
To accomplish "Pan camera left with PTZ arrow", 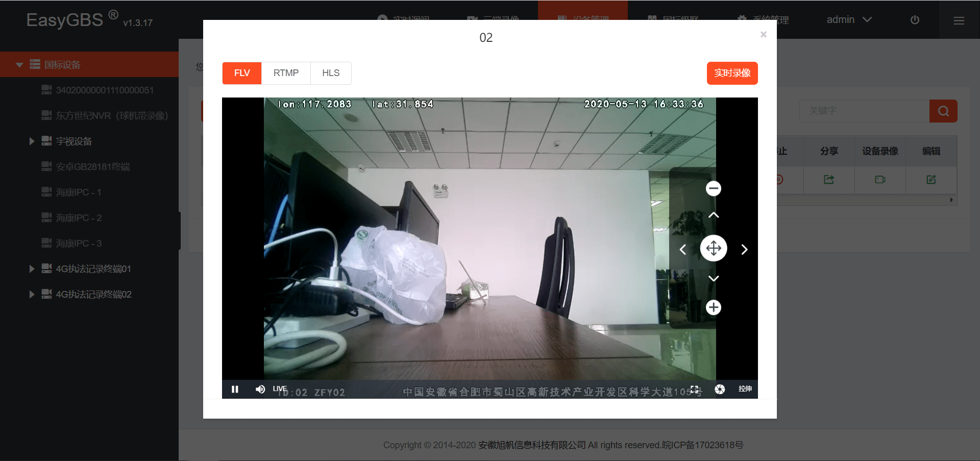I will (683, 249).
